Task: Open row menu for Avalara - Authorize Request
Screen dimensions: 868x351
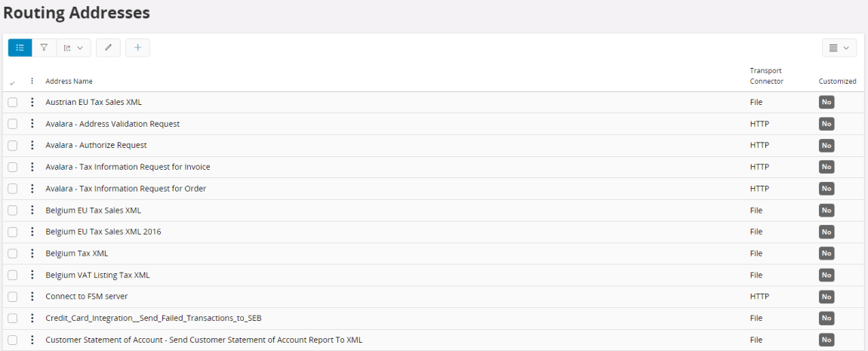Action: click(32, 146)
